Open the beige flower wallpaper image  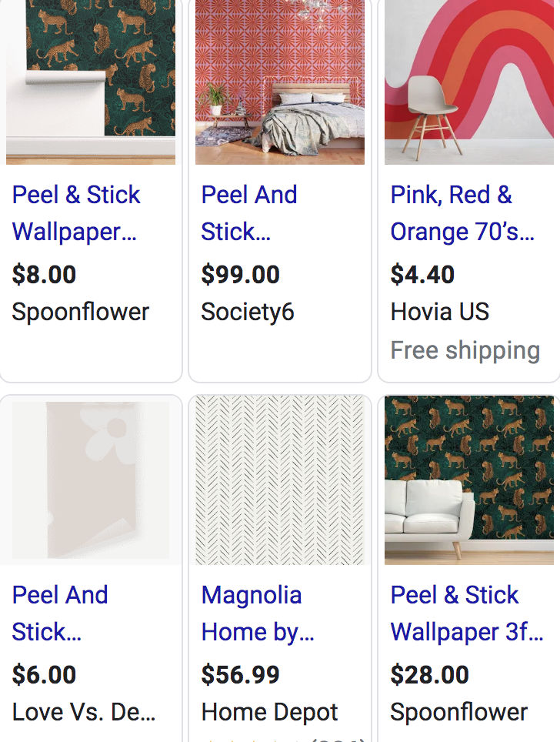[91, 480]
